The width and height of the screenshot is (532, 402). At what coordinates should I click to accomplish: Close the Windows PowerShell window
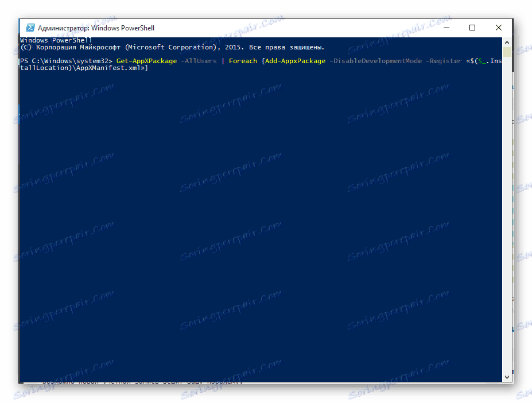pyautogui.click(x=498, y=28)
